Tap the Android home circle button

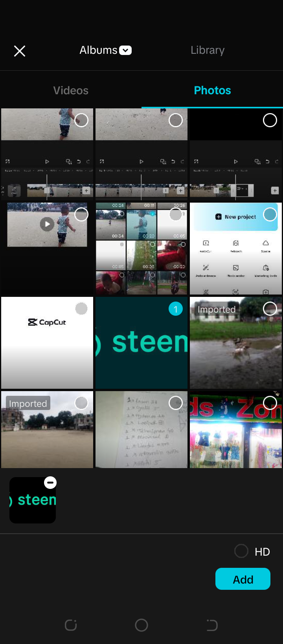[141, 625]
